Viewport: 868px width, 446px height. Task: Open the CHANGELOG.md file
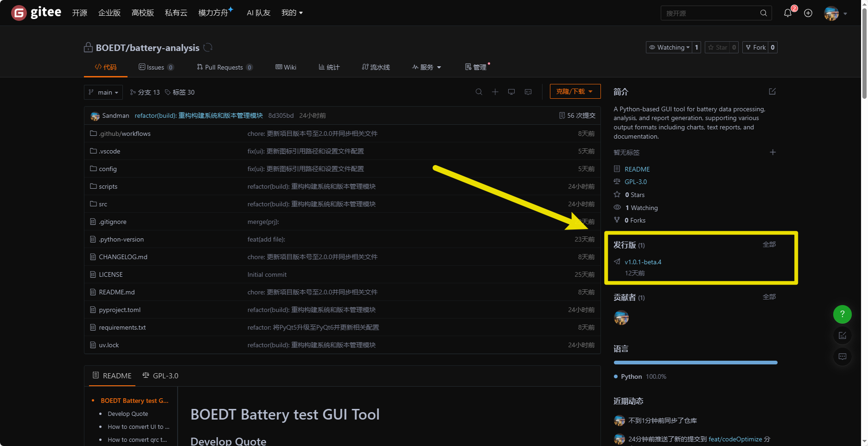123,257
